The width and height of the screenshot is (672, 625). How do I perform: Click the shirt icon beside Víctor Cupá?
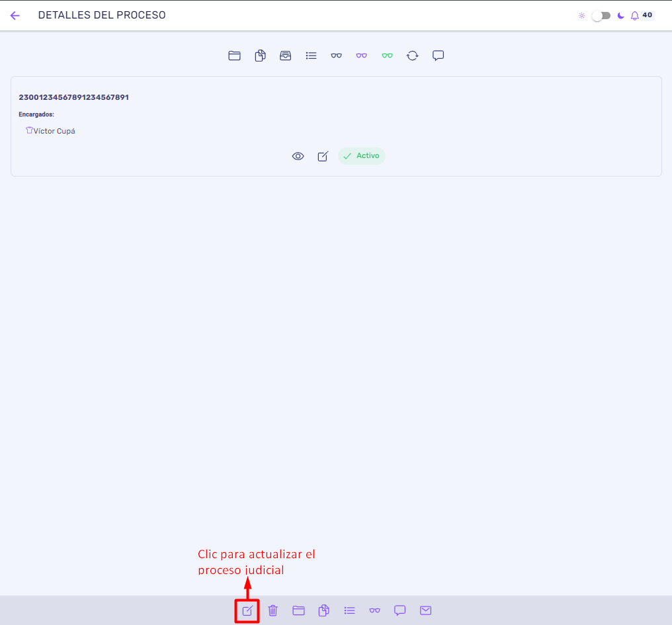click(29, 130)
